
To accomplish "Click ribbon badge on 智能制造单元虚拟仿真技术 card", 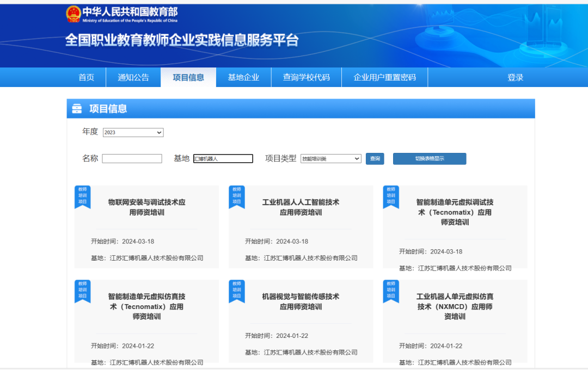I will coord(82,291).
